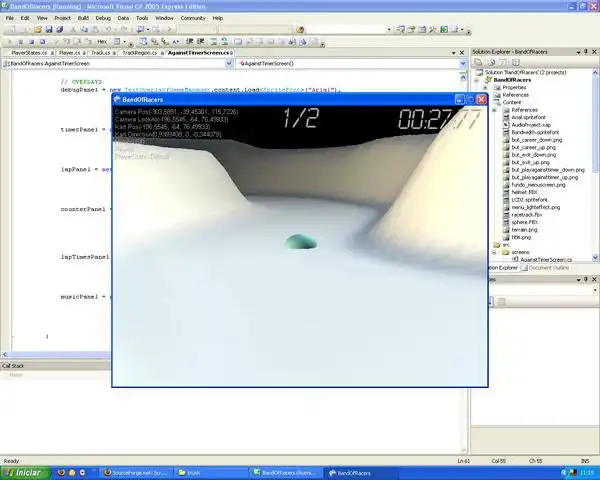Select helmet.FBX file
The width and height of the screenshot is (600, 480).
click(524, 192)
